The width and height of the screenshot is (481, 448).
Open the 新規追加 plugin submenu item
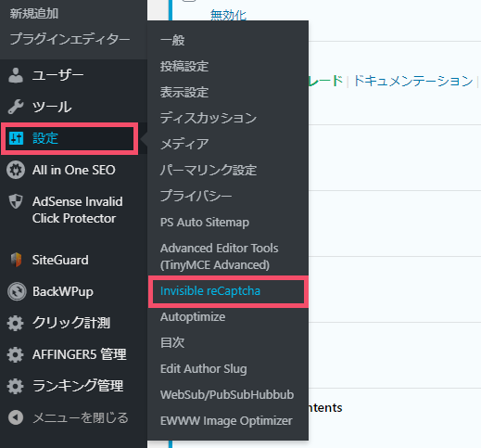pyautogui.click(x=34, y=14)
